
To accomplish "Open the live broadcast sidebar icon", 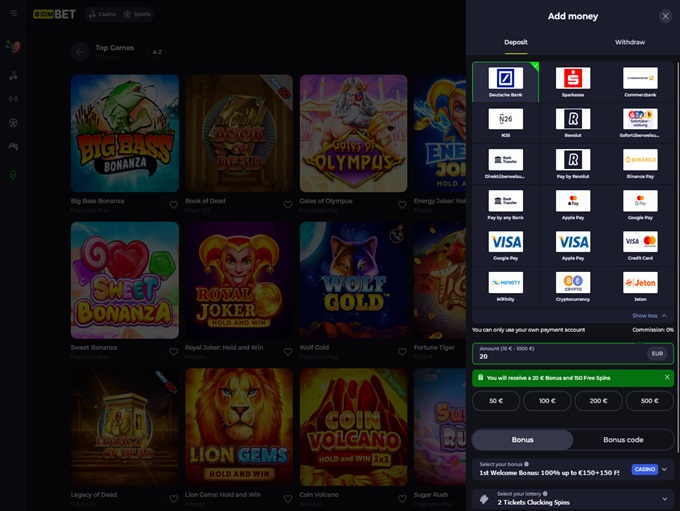I will [x=13, y=99].
